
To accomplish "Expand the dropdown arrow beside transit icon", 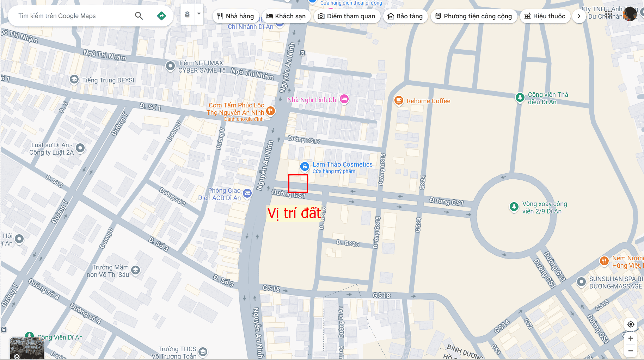I will click(x=199, y=14).
